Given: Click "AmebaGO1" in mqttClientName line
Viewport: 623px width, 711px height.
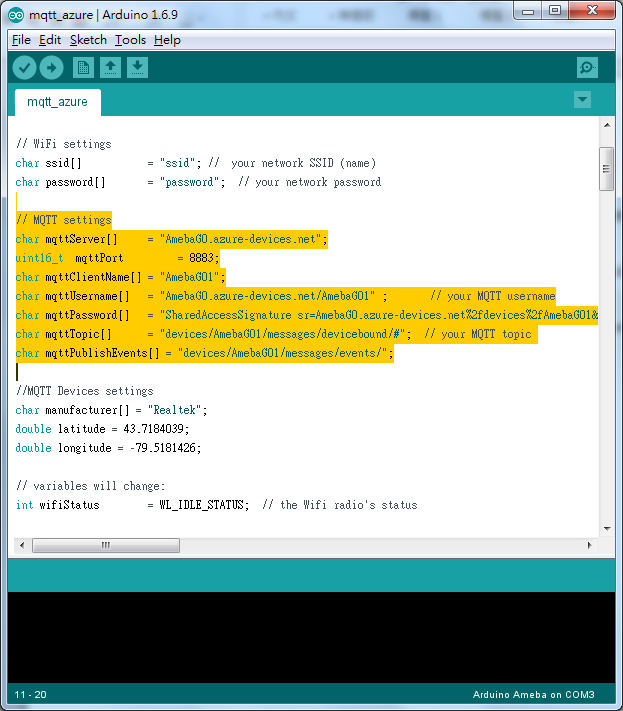Looking at the screenshot, I should pos(190,277).
